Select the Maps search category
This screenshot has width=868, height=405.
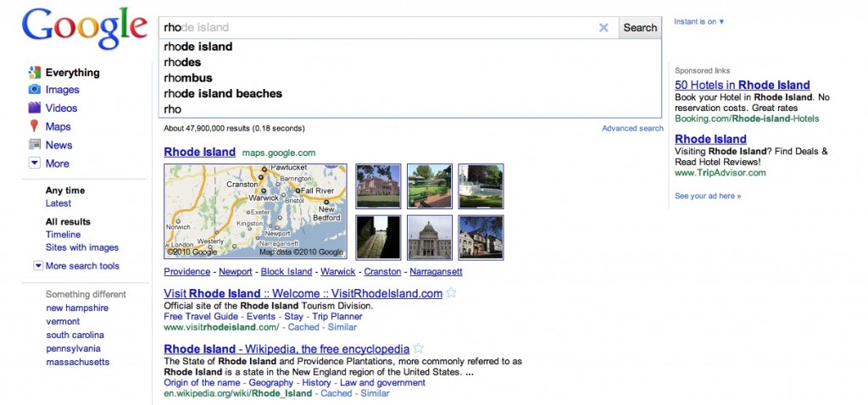tap(58, 127)
